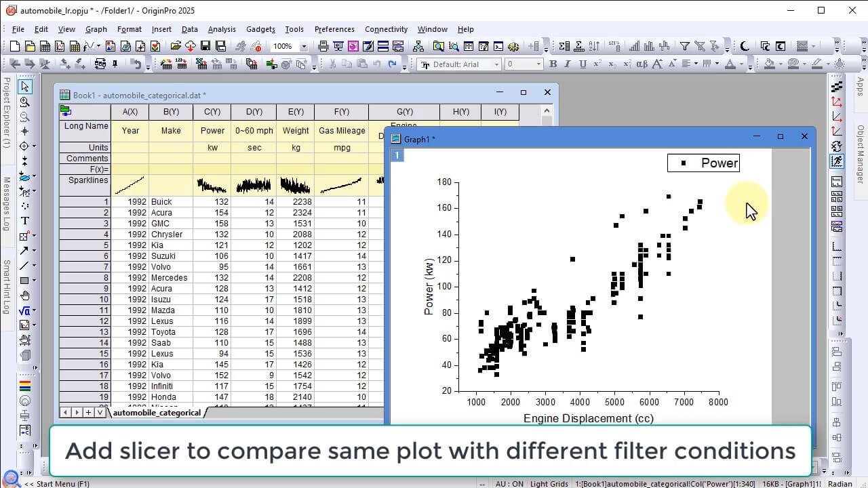Click the font color button
This screenshot has width=868, height=488.
click(x=730, y=64)
